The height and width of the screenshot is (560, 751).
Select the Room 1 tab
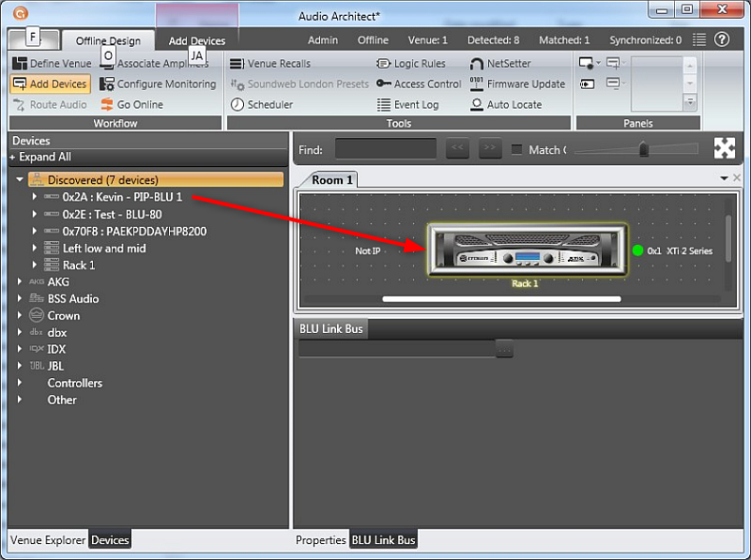(x=332, y=180)
